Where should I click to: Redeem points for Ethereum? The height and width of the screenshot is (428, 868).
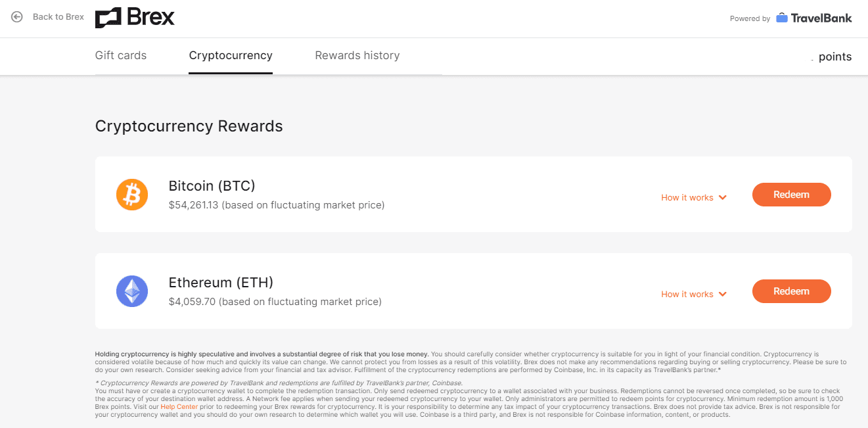tap(791, 291)
